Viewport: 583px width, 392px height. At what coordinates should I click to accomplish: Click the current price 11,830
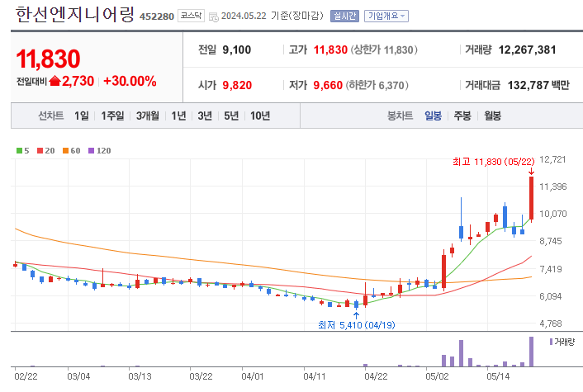tap(48, 59)
